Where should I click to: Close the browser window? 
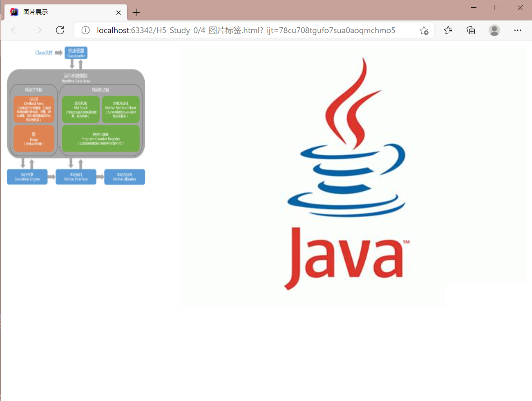520,8
